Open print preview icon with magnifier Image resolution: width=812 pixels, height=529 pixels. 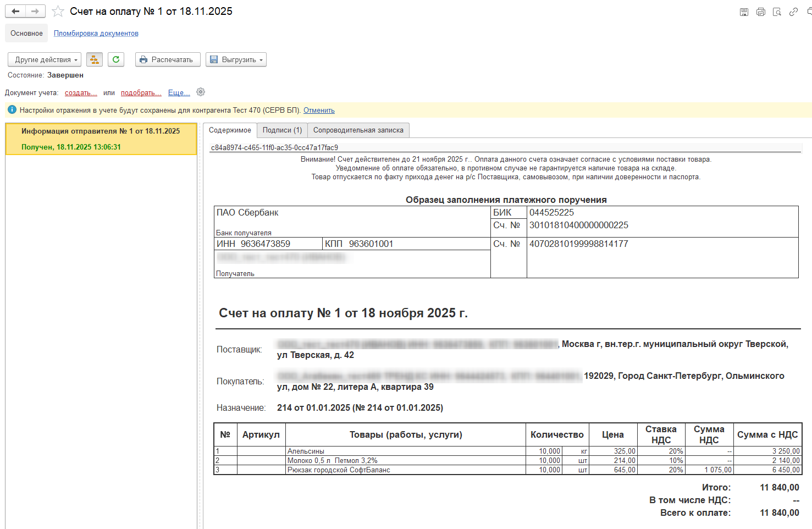[x=777, y=12]
